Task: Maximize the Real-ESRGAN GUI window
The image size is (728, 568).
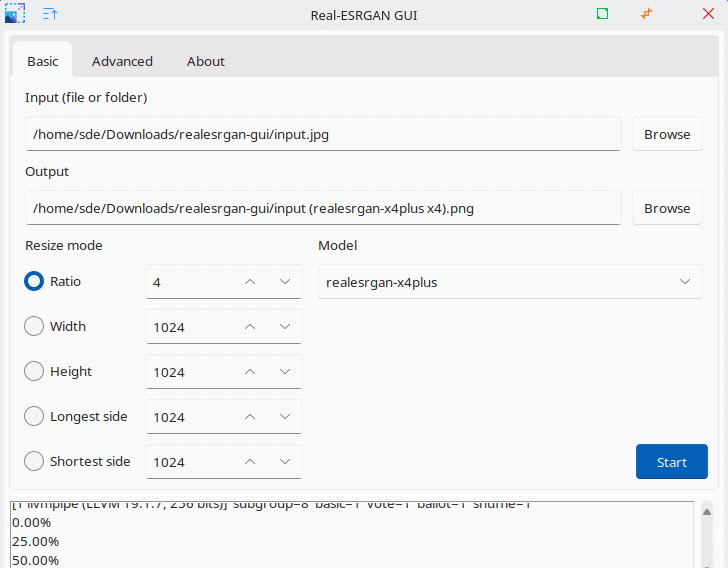Action: pos(602,13)
